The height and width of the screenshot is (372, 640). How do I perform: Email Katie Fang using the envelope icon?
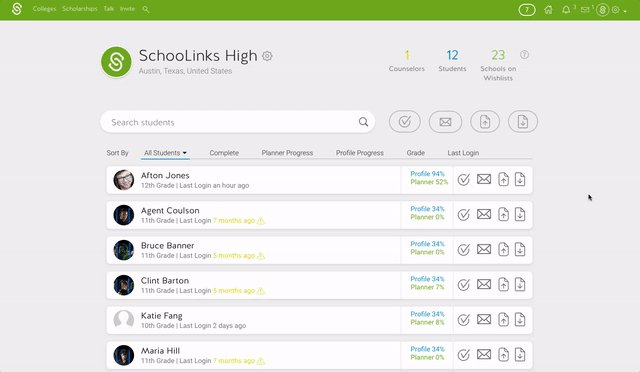484,320
